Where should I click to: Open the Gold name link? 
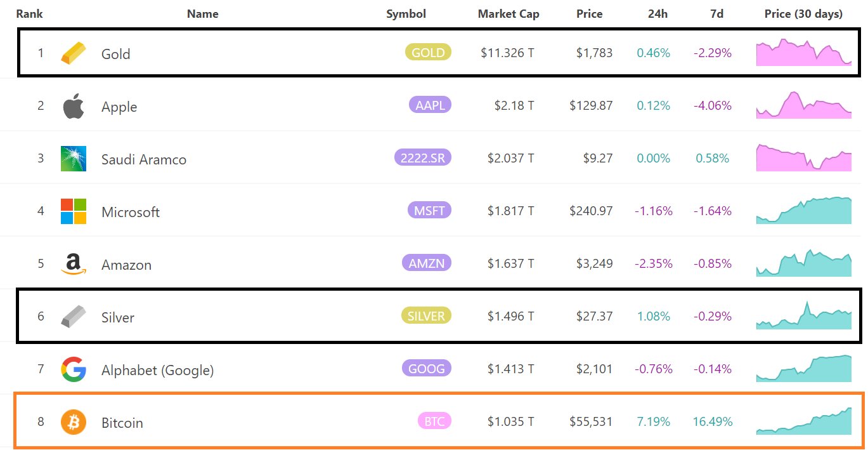tap(115, 54)
